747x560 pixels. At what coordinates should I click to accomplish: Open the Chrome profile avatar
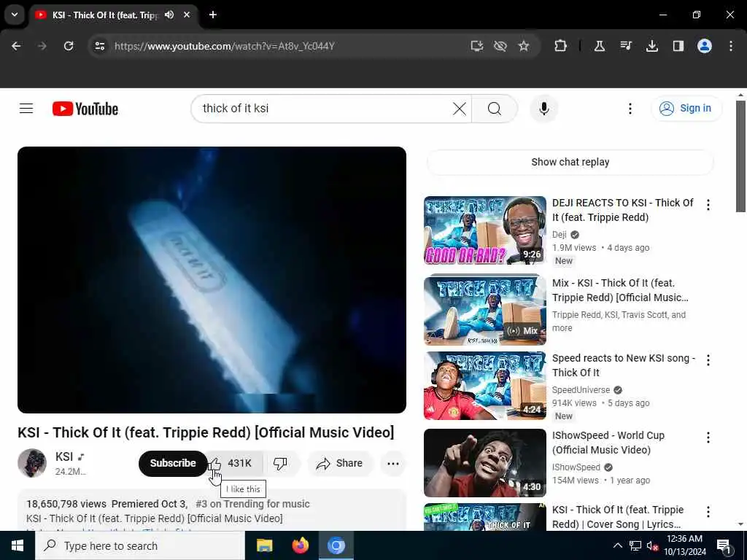pyautogui.click(x=705, y=46)
